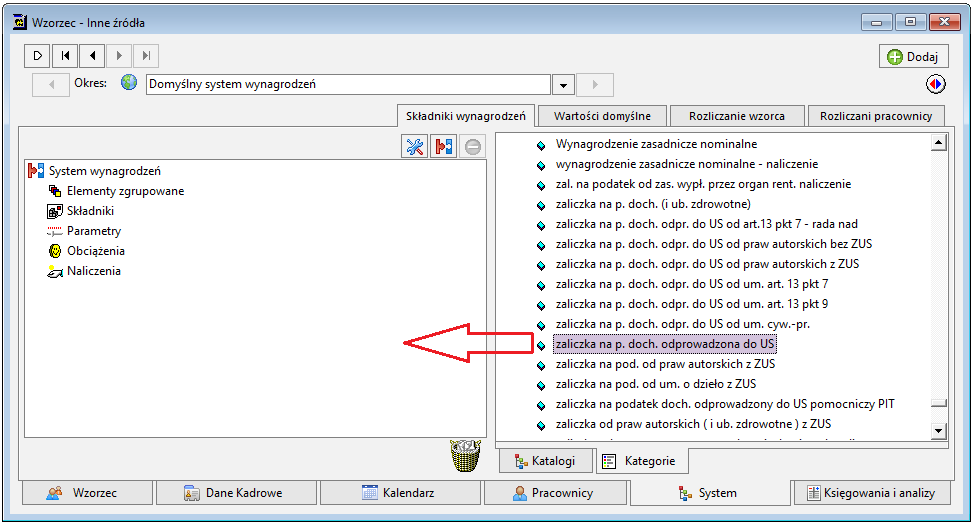Select wynagrodzenie zasadnicze nominalne - naliczenie
Viewport: 974px width, 526px height.
[x=686, y=164]
